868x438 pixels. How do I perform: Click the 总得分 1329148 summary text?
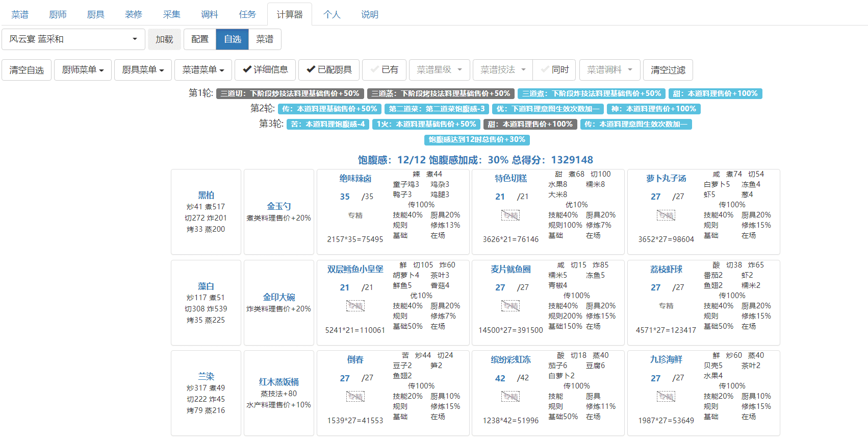point(552,160)
